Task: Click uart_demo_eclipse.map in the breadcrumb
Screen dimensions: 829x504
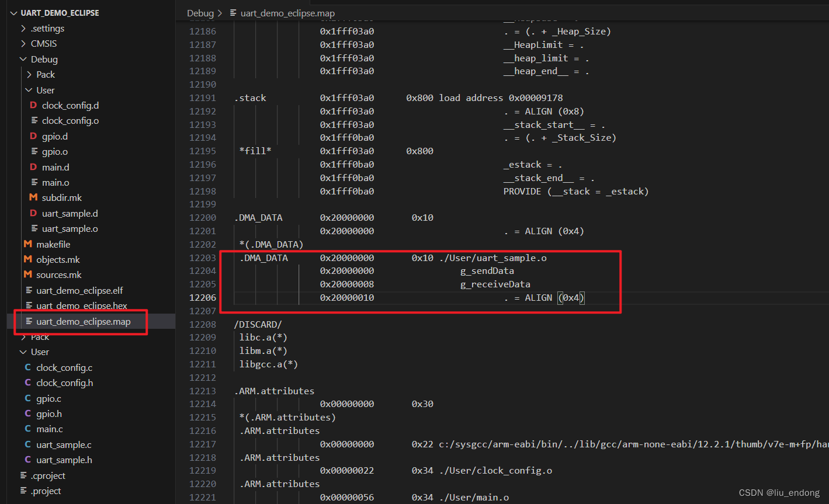Action: tap(287, 13)
